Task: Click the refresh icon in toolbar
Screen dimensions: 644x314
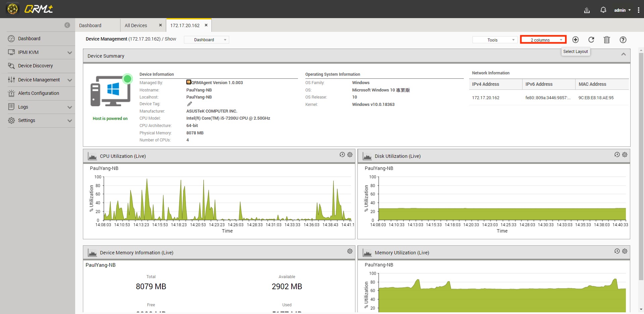Action: tap(591, 40)
